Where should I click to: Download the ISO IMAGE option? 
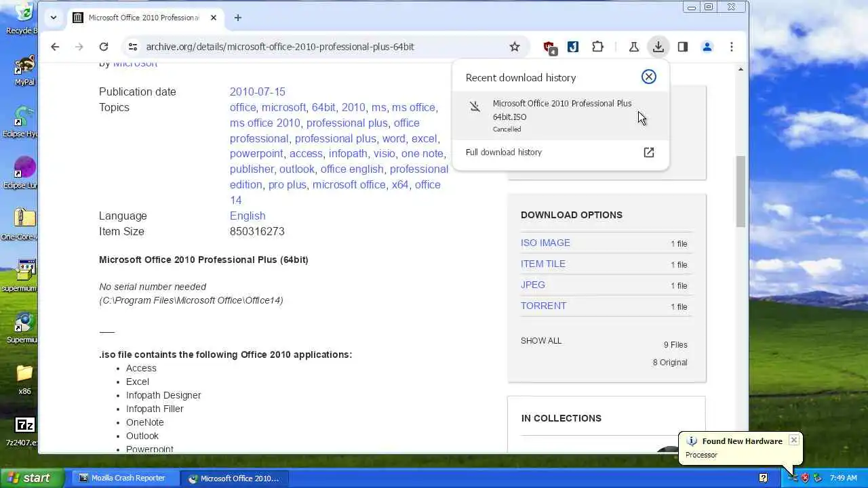[545, 243]
